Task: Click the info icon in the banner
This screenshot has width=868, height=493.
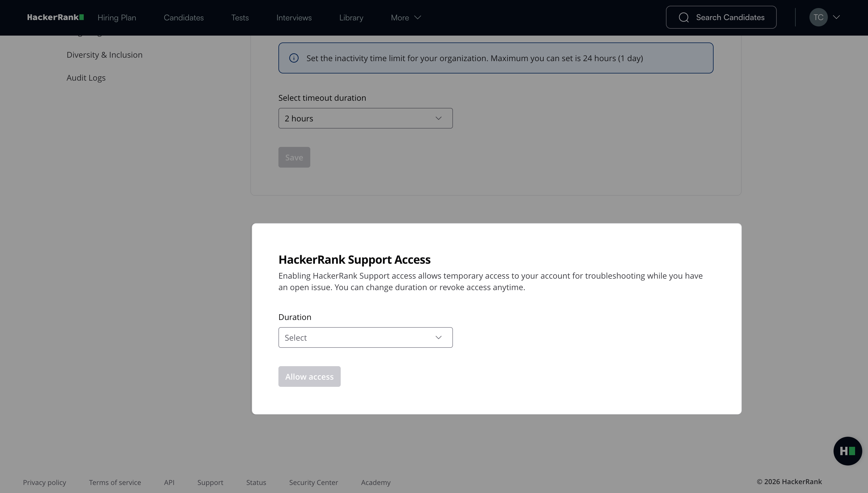Action: 294,58
